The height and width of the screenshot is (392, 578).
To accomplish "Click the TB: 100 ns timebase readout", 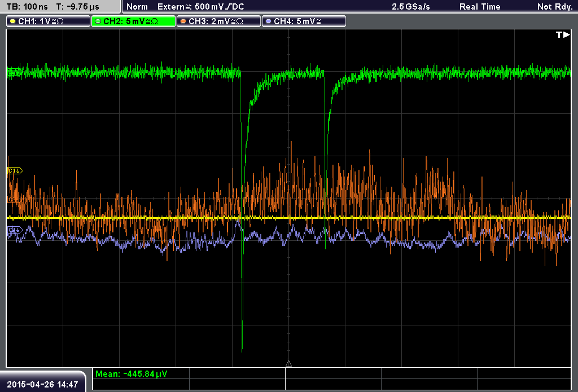I will [27, 7].
